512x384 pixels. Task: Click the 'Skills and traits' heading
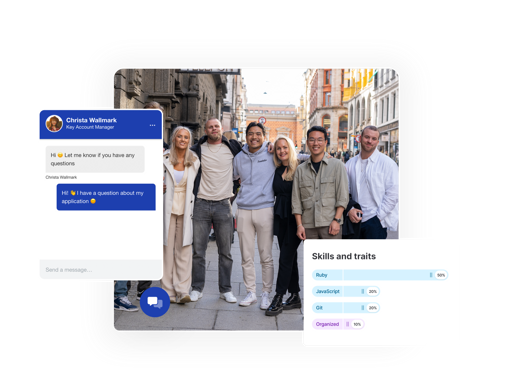tap(344, 256)
